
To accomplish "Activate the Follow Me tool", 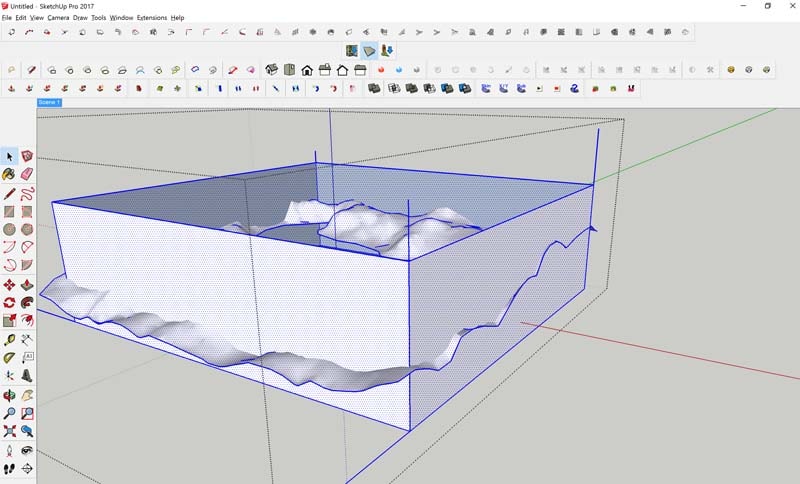I will click(x=27, y=302).
